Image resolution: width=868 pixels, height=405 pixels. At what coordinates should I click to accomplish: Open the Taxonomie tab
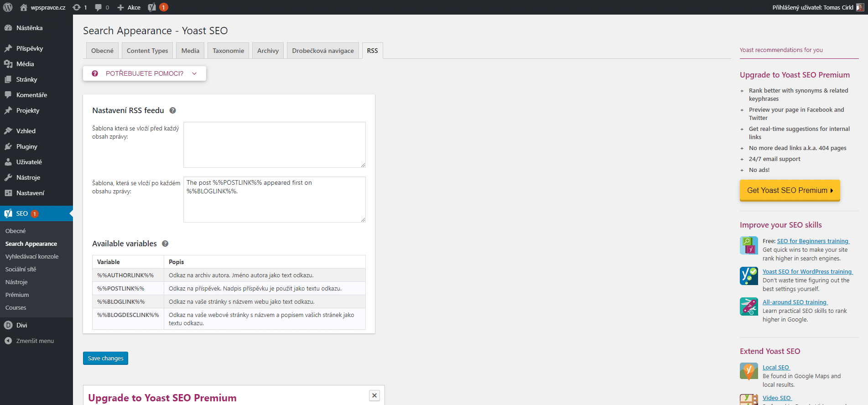228,51
